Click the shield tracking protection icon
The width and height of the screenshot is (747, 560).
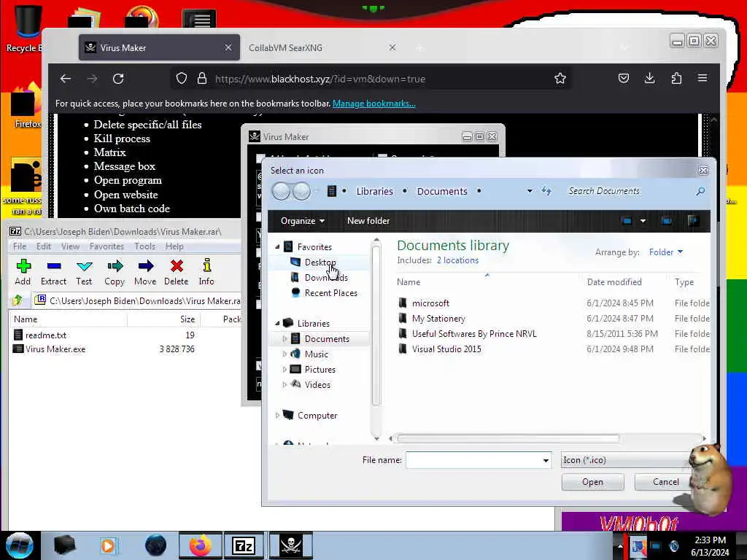tap(181, 79)
